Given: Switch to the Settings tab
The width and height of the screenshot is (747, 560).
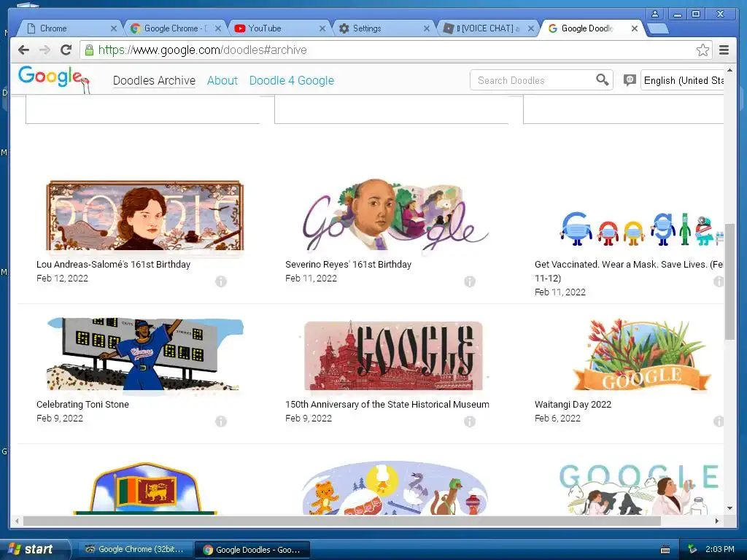Looking at the screenshot, I should [x=382, y=28].
